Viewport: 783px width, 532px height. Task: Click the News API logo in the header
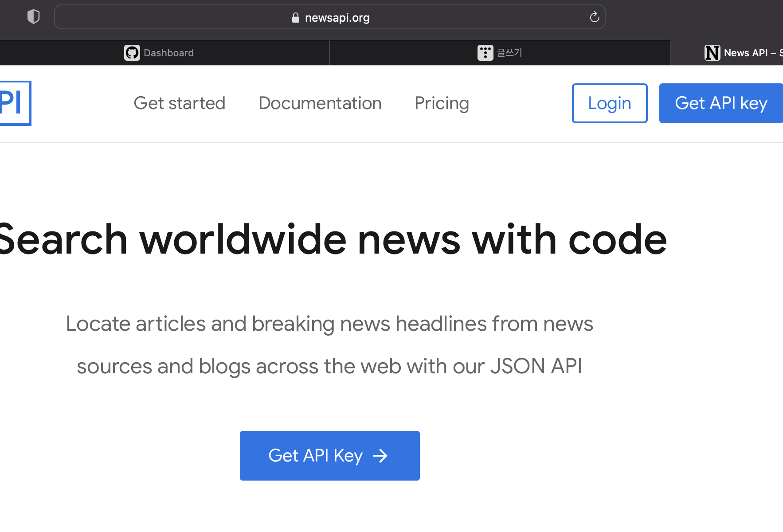pos(15,103)
